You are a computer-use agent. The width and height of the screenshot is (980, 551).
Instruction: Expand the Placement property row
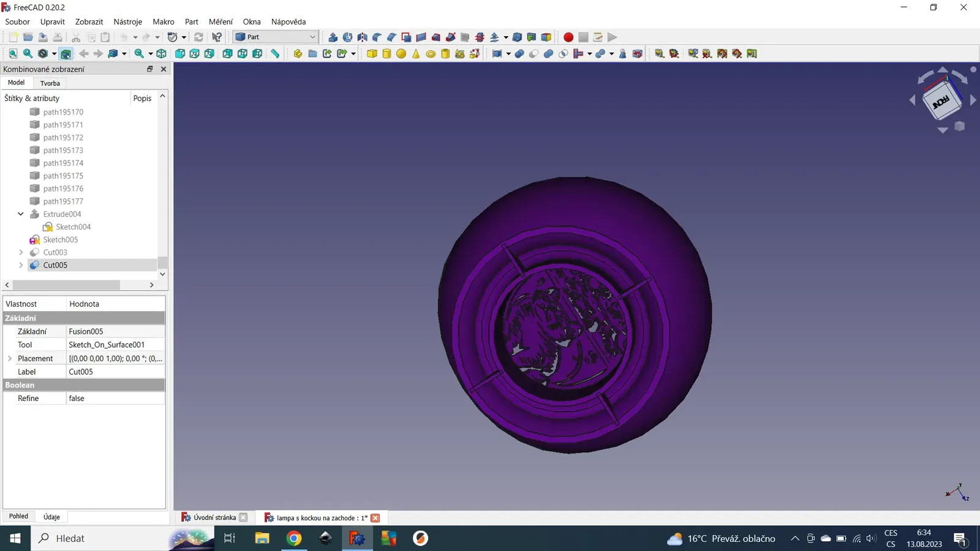10,359
